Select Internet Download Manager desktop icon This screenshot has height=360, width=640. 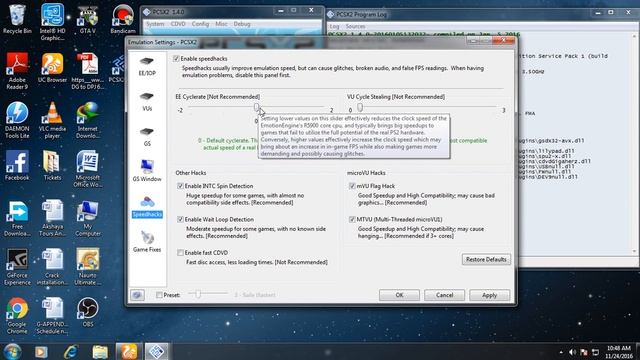[87, 120]
